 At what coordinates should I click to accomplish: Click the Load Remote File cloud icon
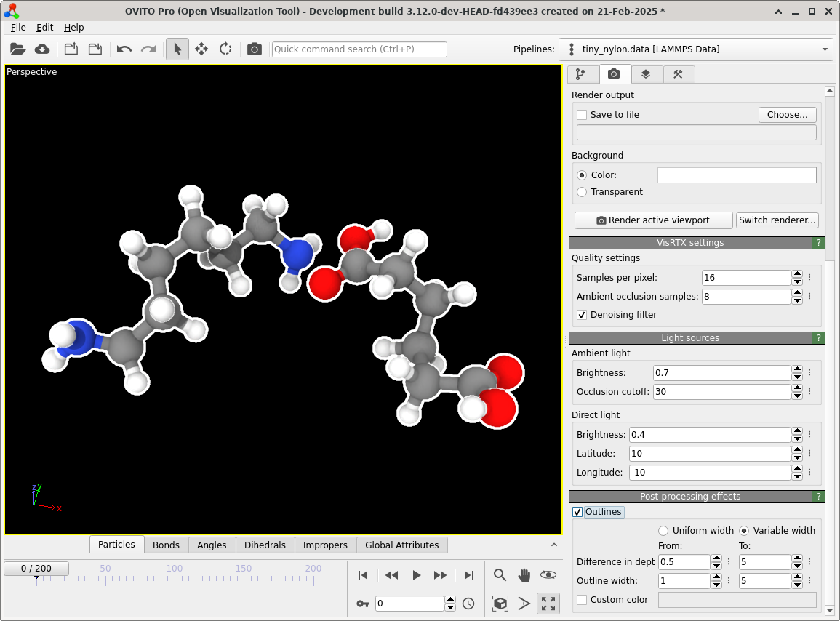coord(42,49)
